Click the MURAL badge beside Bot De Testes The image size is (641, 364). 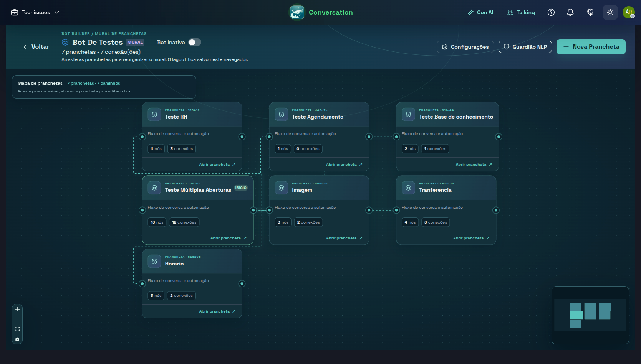[x=135, y=42]
